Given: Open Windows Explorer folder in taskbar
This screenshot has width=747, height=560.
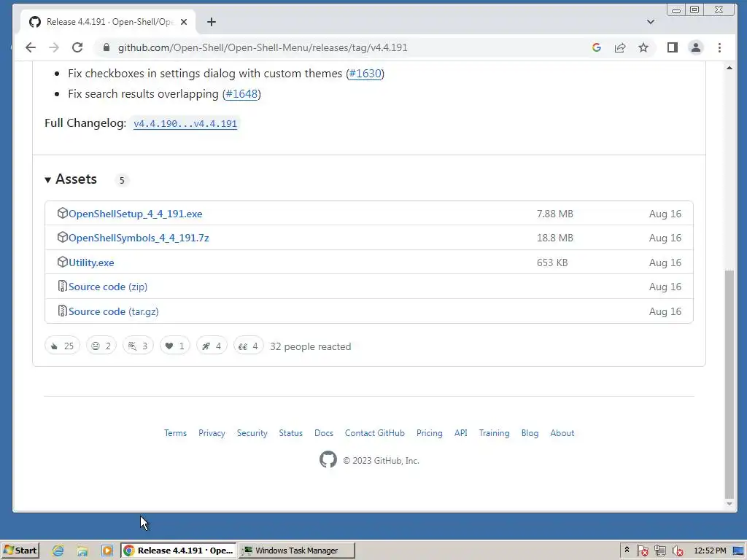Looking at the screenshot, I should point(82,551).
